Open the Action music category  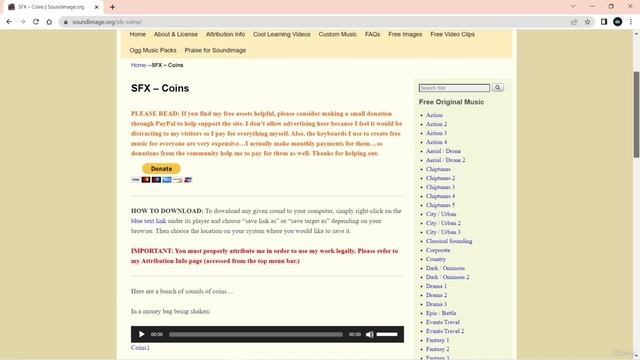pos(434,115)
